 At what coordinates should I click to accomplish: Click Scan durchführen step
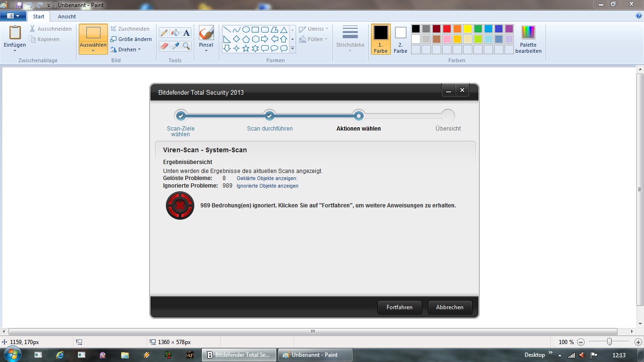click(270, 128)
